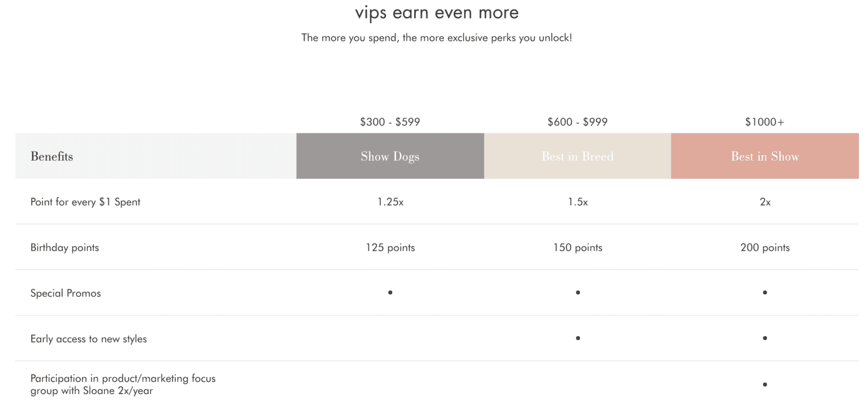Click the 'vips earn even more' heading

pos(437,12)
